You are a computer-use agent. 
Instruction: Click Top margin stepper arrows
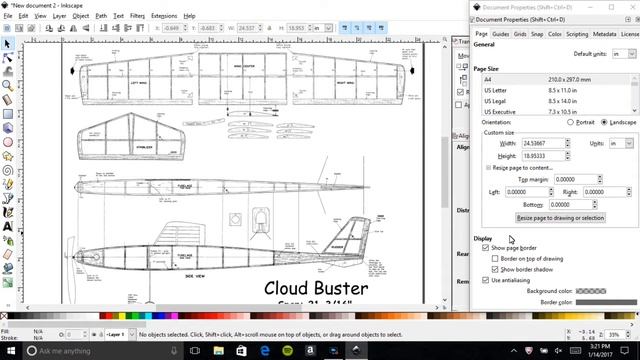click(x=600, y=179)
